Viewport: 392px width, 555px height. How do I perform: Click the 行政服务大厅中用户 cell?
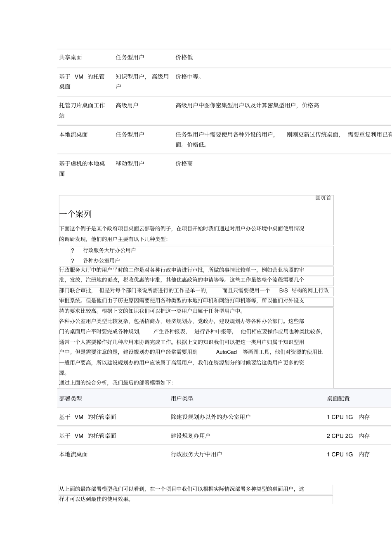[x=196, y=454]
